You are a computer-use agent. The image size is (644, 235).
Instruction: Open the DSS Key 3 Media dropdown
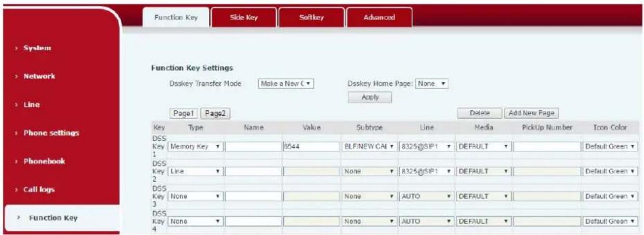pyautogui.click(x=483, y=196)
